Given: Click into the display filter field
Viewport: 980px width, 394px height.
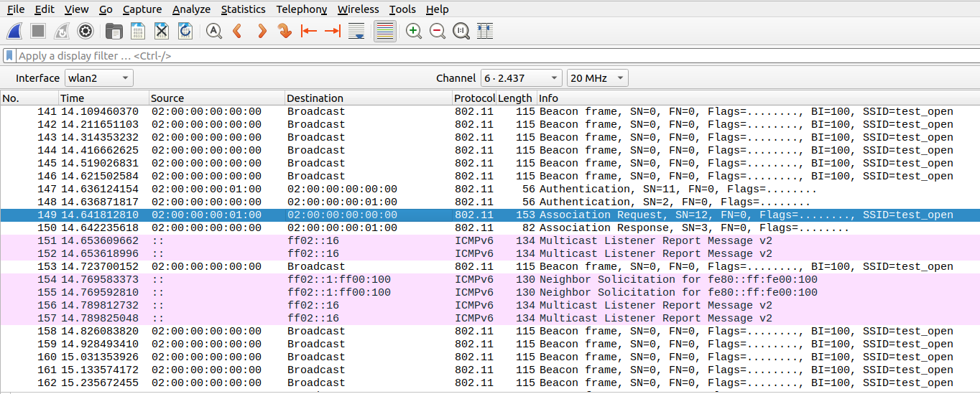Looking at the screenshot, I should point(489,55).
